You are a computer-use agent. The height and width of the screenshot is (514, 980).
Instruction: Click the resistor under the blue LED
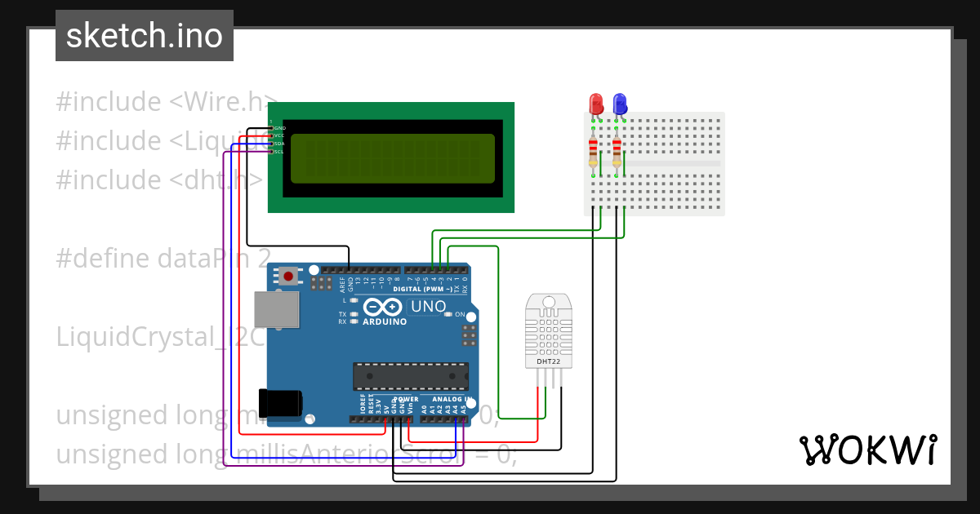(x=617, y=152)
